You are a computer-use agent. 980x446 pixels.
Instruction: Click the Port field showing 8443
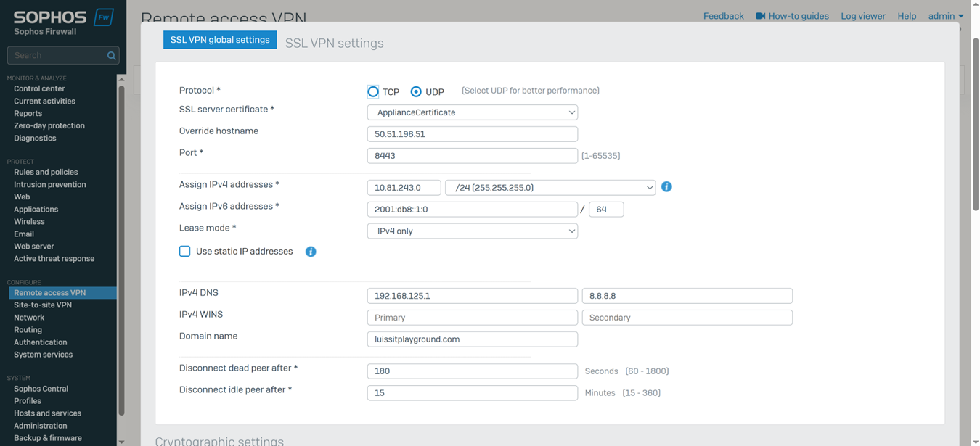click(473, 156)
